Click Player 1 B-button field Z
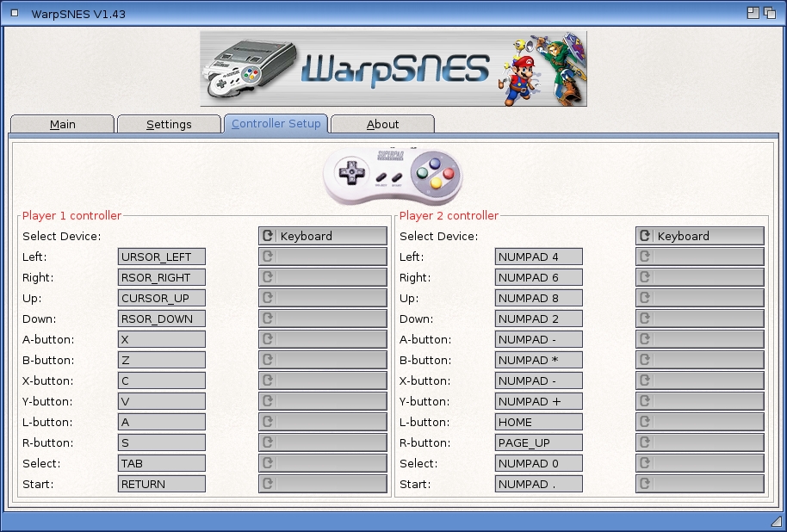This screenshot has width=787, height=532. point(162,360)
